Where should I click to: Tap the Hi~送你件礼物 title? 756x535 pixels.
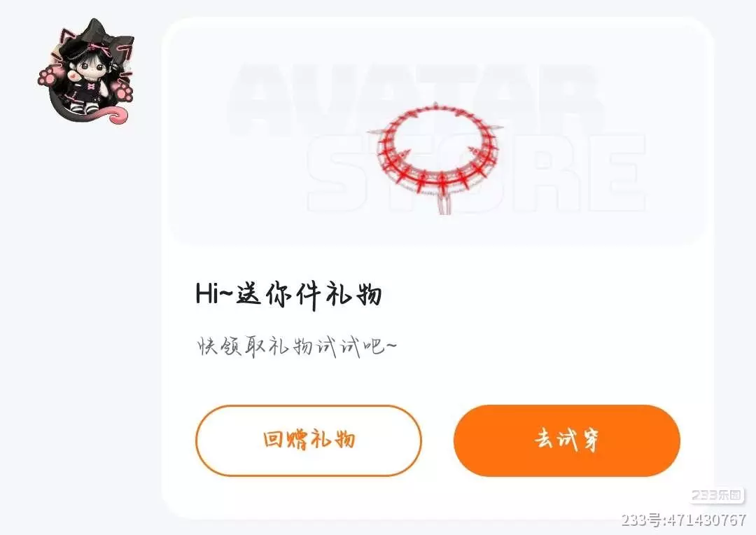click(289, 294)
